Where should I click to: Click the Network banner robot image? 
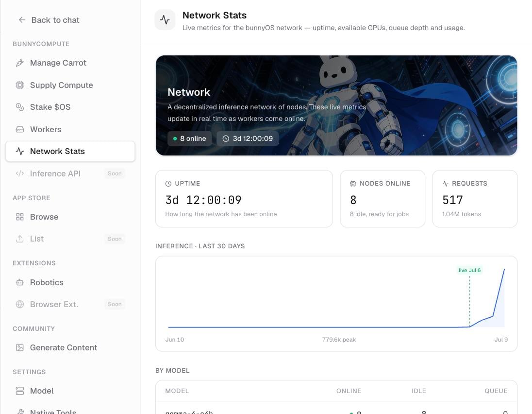[336, 105]
